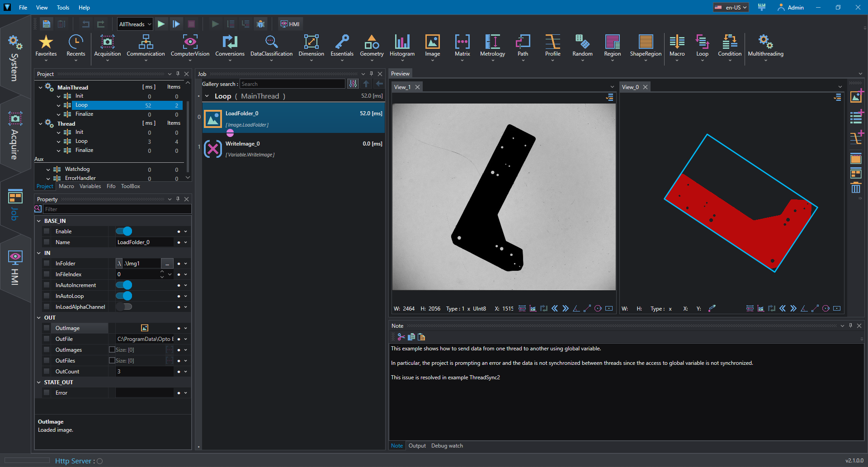Enable the InLoadAlphaChannel switch
This screenshot has height=467, width=868.
click(124, 307)
